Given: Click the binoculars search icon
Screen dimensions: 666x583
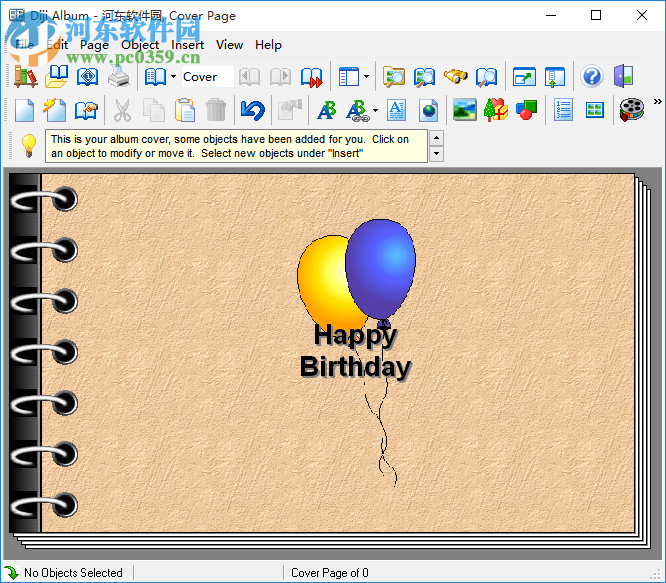Looking at the screenshot, I should pyautogui.click(x=456, y=77).
